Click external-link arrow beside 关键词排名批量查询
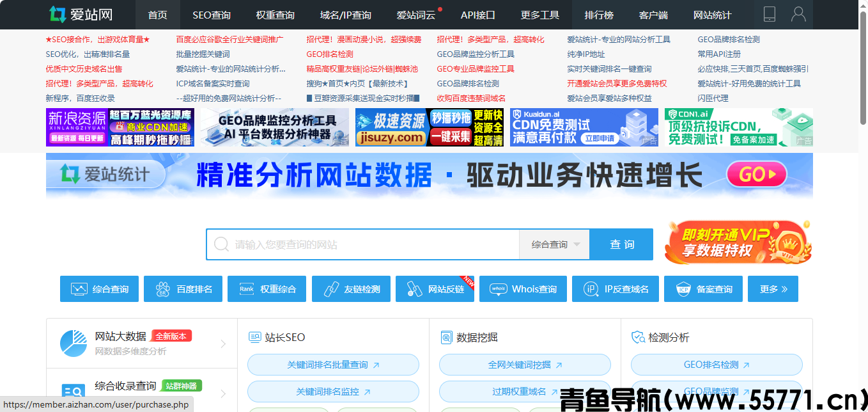Screen dimensions: 868x412 [376, 365]
